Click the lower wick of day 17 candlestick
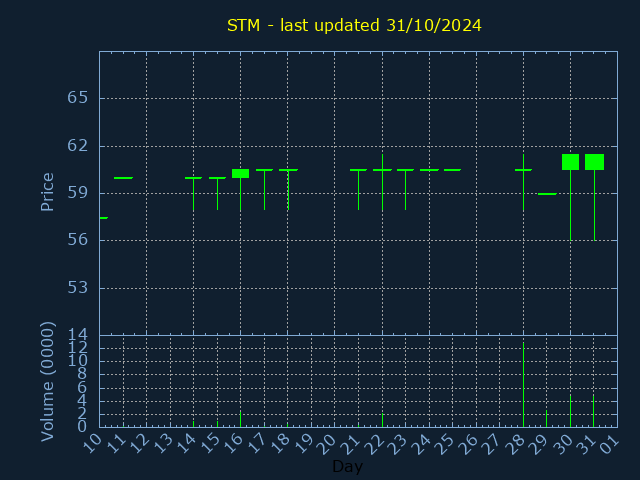The width and height of the screenshot is (640, 480). [264, 190]
